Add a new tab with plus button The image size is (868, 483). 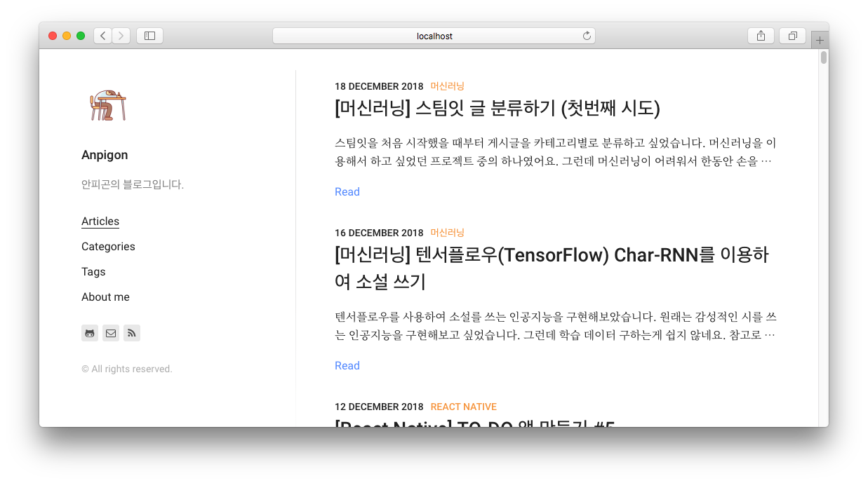820,40
